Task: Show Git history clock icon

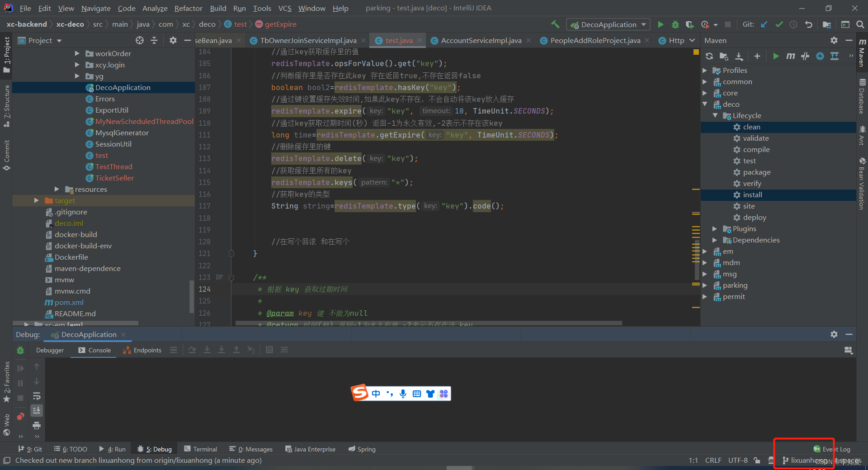Action: click(793, 24)
